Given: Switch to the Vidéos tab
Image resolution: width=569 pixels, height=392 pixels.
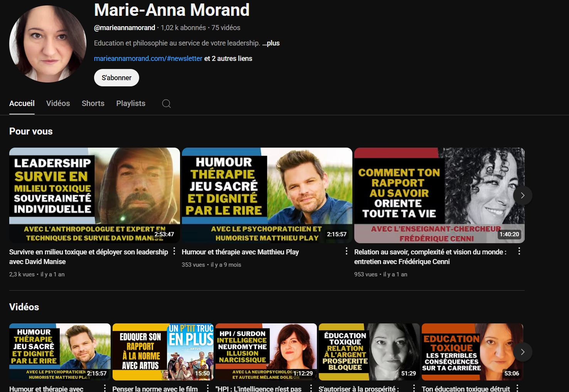Looking at the screenshot, I should click(x=58, y=103).
